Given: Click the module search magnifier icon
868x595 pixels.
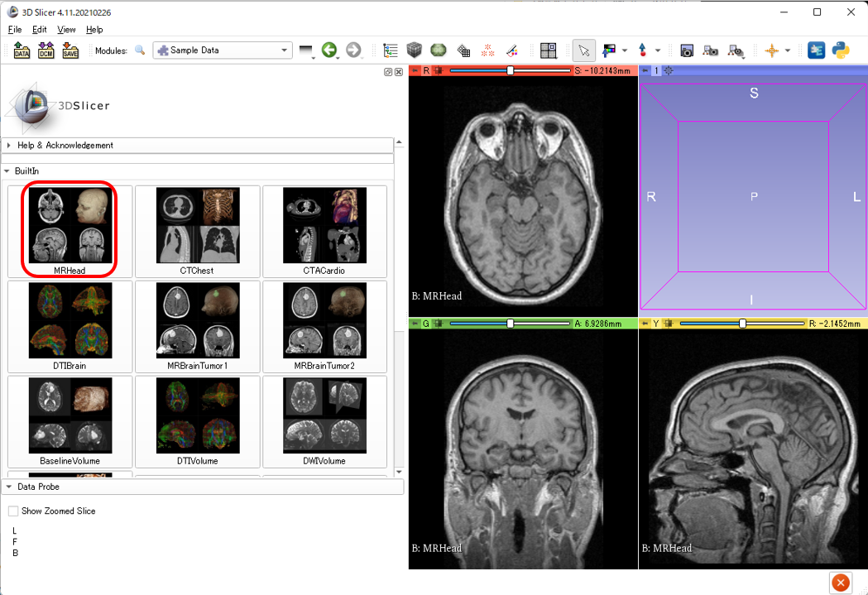Looking at the screenshot, I should (x=140, y=50).
